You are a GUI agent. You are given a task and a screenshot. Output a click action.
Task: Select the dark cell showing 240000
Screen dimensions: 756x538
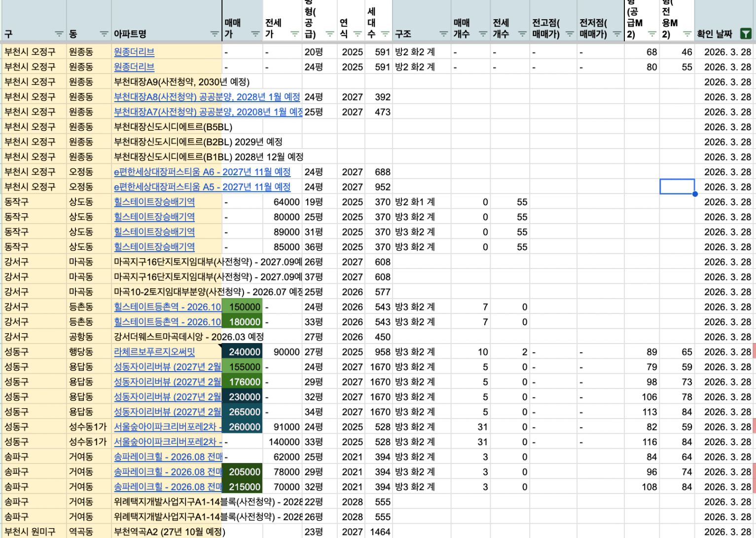(x=242, y=352)
